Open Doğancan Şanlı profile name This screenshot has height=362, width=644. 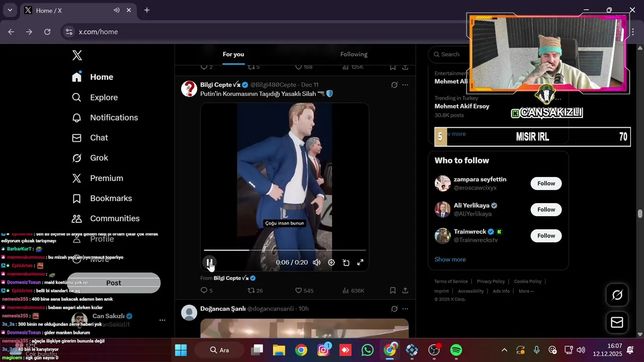click(223, 309)
